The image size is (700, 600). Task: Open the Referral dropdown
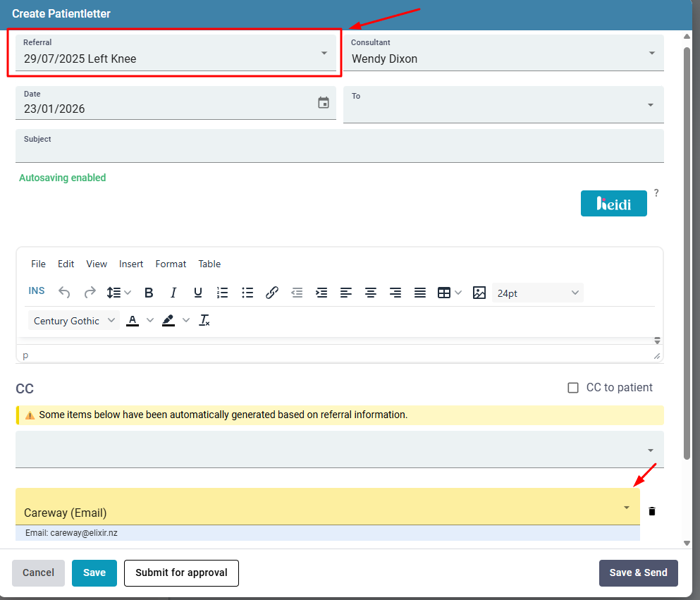pos(324,52)
